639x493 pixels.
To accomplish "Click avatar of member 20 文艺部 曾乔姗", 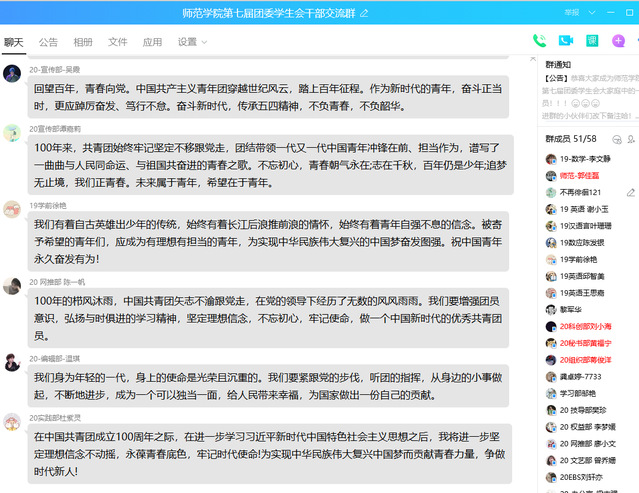I will click(551, 460).
